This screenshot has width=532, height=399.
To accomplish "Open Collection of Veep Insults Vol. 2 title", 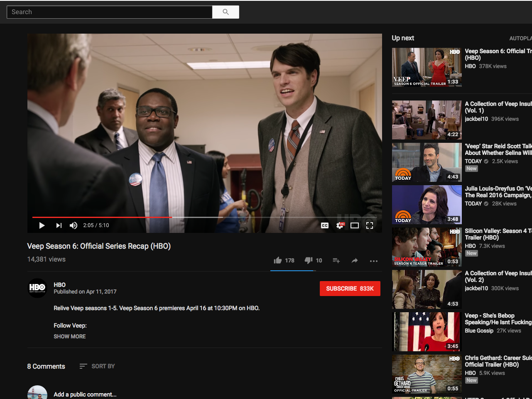I will click(x=498, y=277).
